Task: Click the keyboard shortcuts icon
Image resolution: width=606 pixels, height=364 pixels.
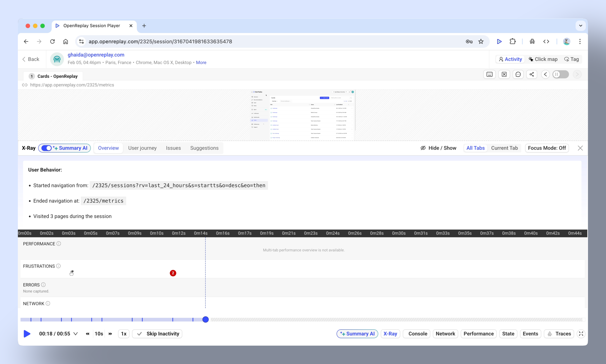Action: [x=489, y=74]
